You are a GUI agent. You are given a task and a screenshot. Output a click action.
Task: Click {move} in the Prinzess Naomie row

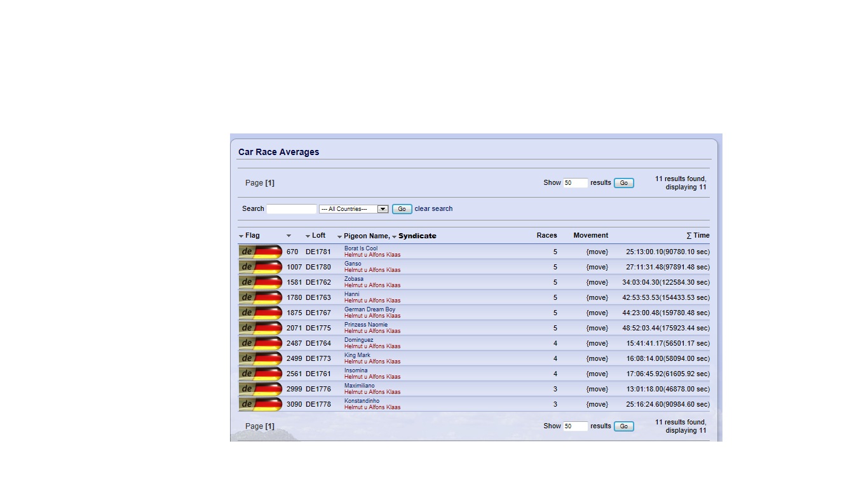pos(597,328)
